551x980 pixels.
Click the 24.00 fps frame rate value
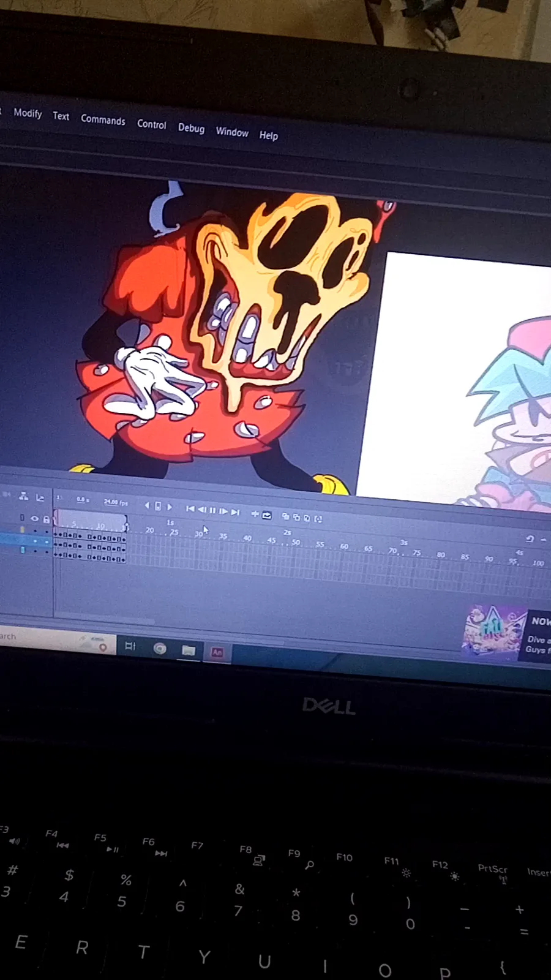[116, 502]
